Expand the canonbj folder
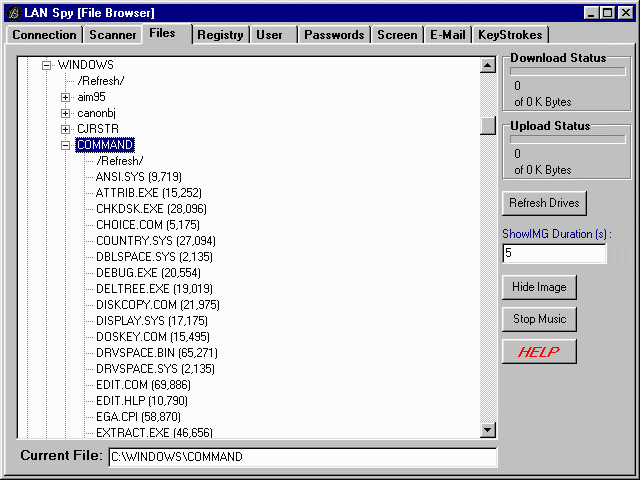Screen dimensions: 640x480 click(65, 113)
